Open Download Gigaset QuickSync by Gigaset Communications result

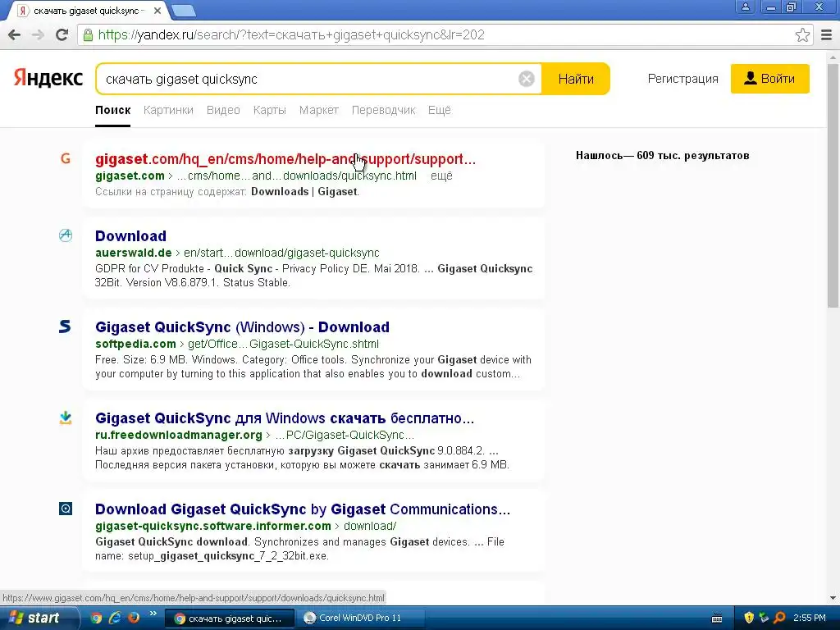(303, 509)
